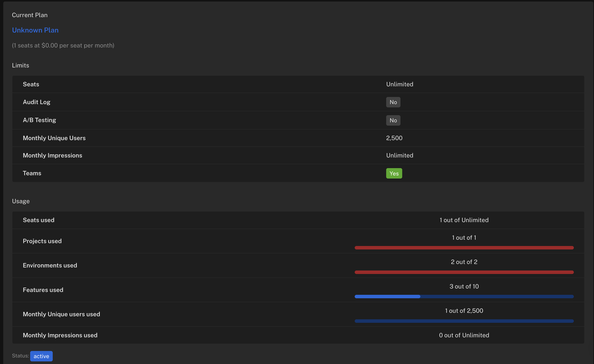
Task: Click the Projects used progress bar
Action: coord(464,248)
